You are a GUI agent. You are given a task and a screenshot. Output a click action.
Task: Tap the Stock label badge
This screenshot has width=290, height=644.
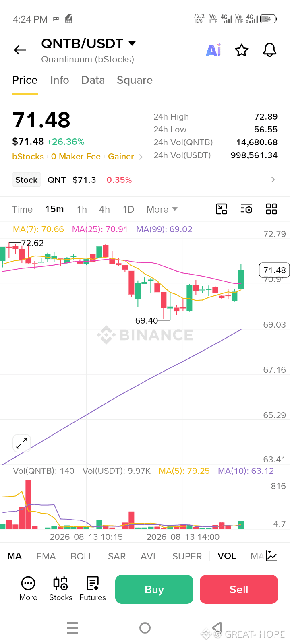point(27,180)
